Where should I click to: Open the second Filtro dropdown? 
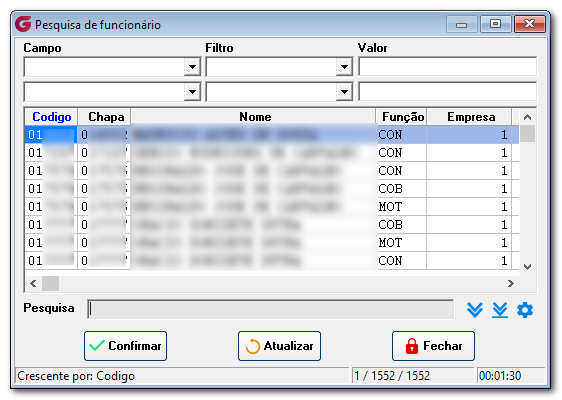(344, 92)
